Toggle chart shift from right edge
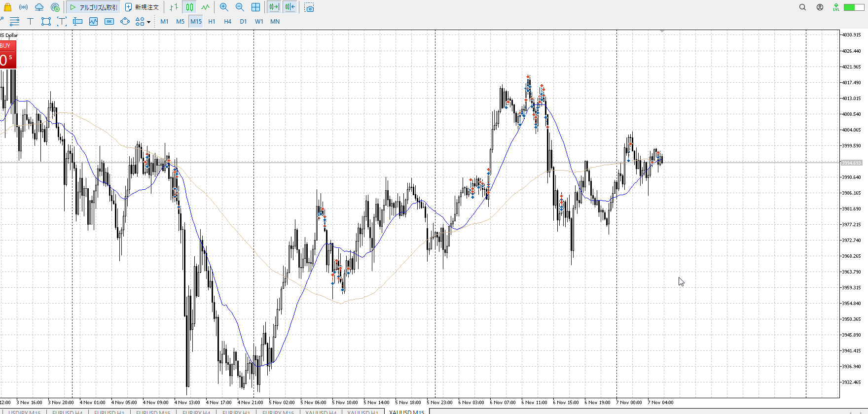Viewport: 868px width, 414px height. (x=290, y=7)
